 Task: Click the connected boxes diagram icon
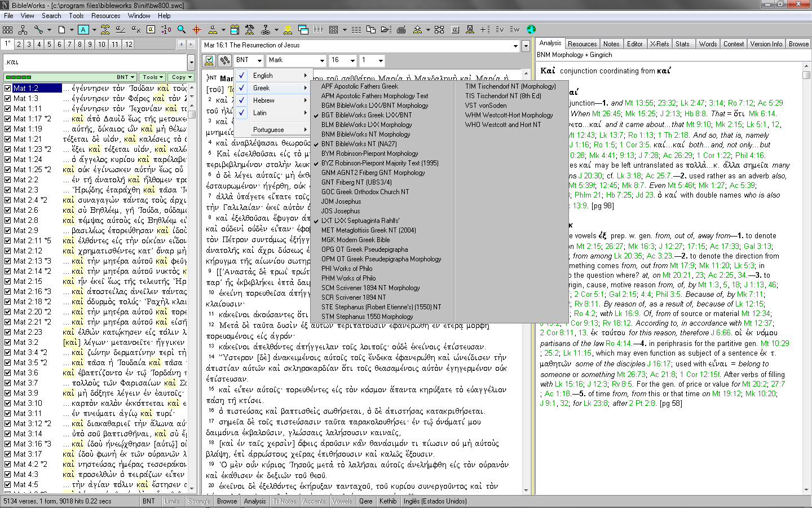point(439,29)
